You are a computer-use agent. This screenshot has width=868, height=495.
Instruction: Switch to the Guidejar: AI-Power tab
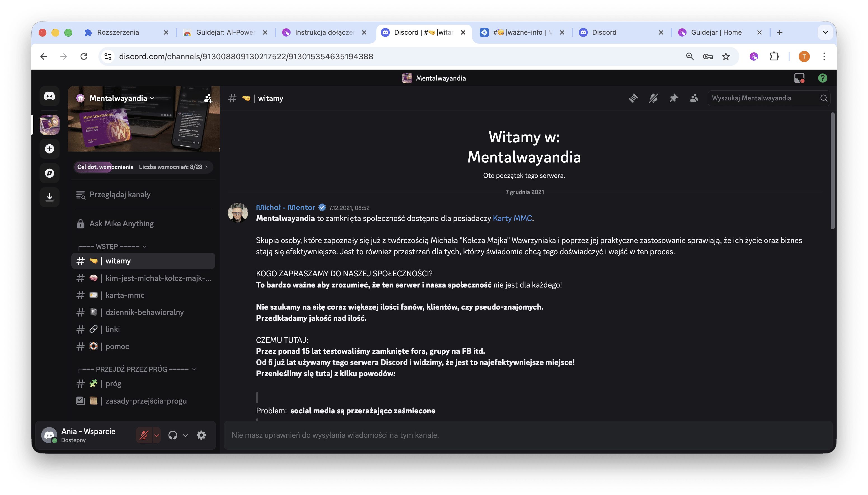pos(225,32)
